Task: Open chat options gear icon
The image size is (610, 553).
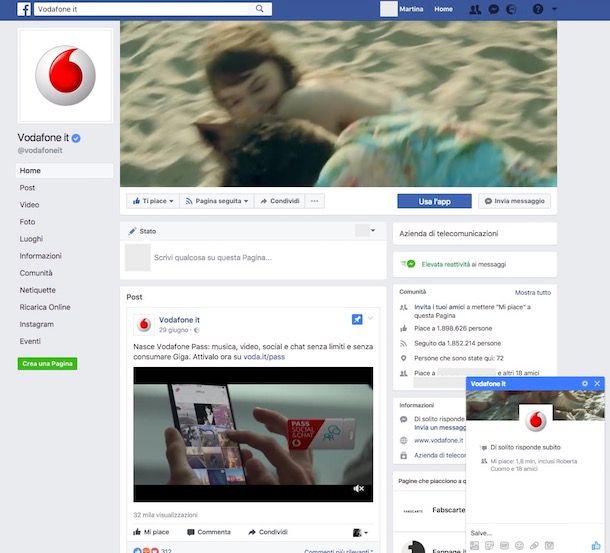Action: 584,384
